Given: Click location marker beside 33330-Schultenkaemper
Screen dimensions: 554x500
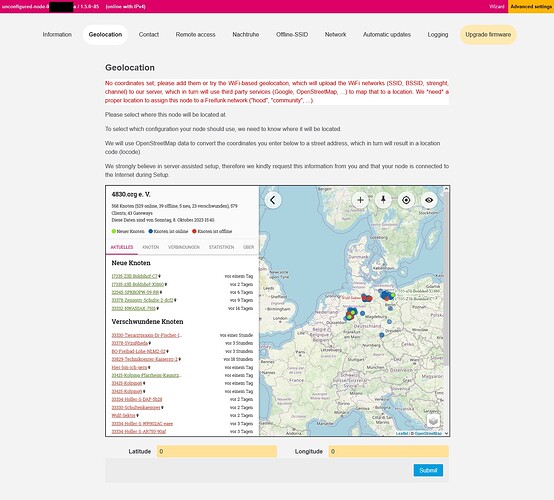Looking at the screenshot, I should pyautogui.click(x=162, y=407).
